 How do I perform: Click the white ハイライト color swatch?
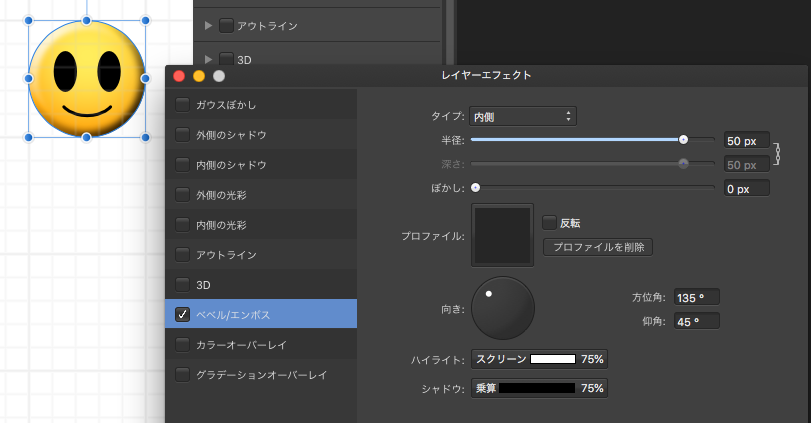[553, 359]
